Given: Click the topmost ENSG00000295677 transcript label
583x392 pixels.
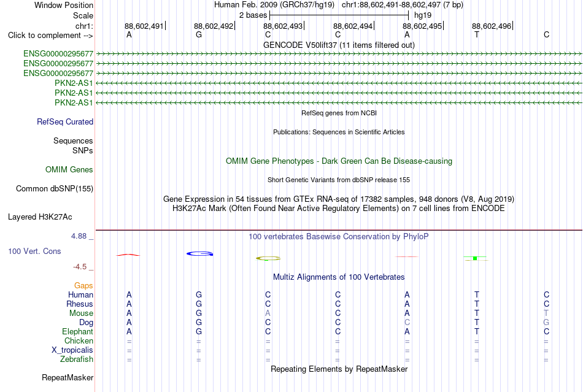Looking at the screenshot, I should 58,54.
